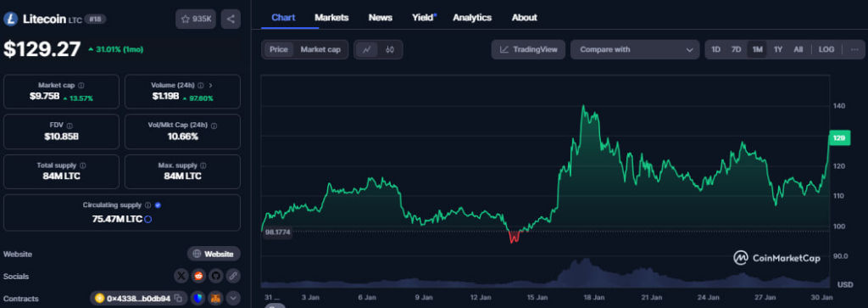Click the MetaMask fox icon in Contracts
Viewport: 868px width, 308px height.
pyautogui.click(x=215, y=298)
